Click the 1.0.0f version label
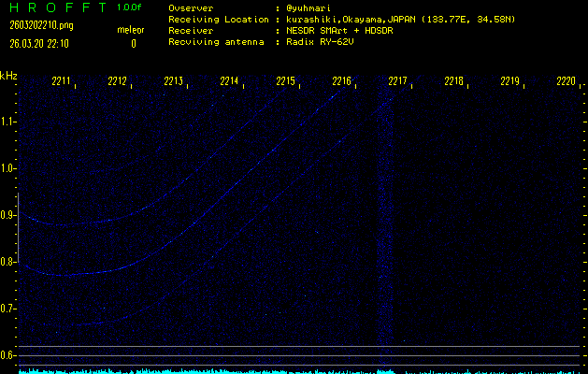The height and width of the screenshot is (374, 588). tap(130, 7)
